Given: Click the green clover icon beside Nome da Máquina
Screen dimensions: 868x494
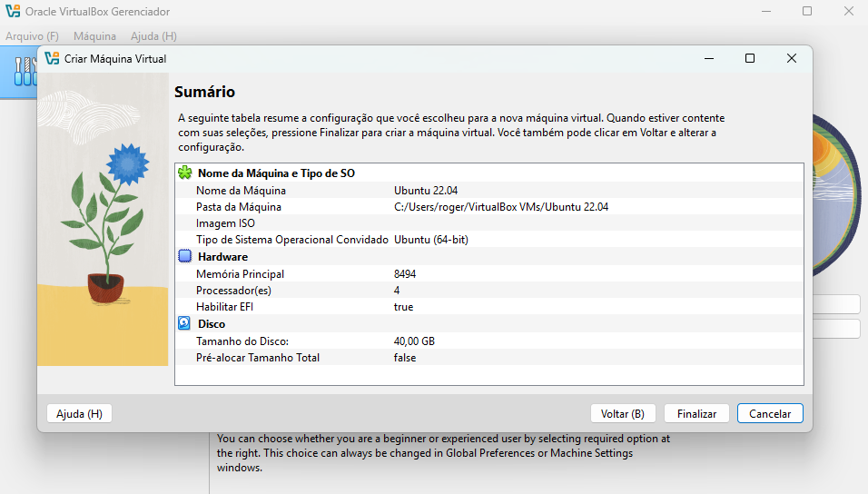Looking at the screenshot, I should point(185,173).
